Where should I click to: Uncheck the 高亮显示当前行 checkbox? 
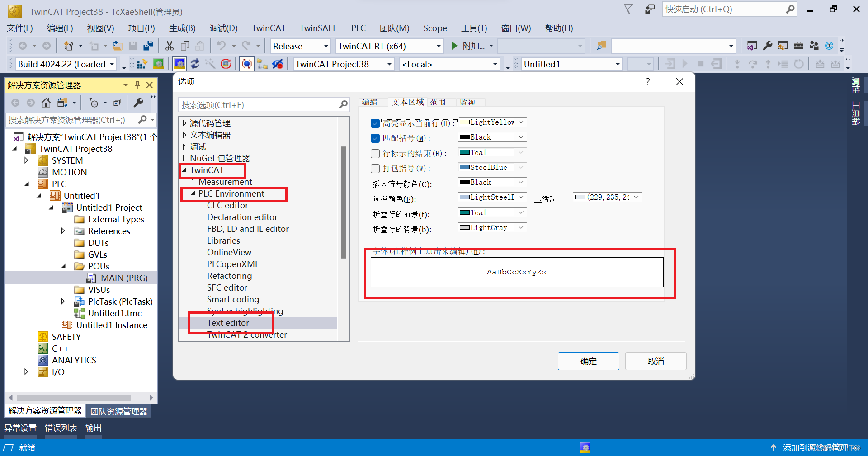tap(375, 123)
